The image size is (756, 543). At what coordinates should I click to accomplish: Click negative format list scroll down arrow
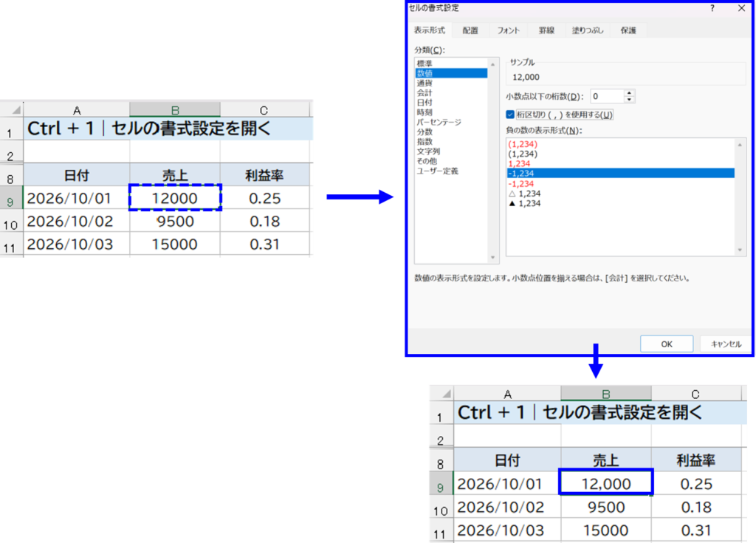[x=740, y=250]
